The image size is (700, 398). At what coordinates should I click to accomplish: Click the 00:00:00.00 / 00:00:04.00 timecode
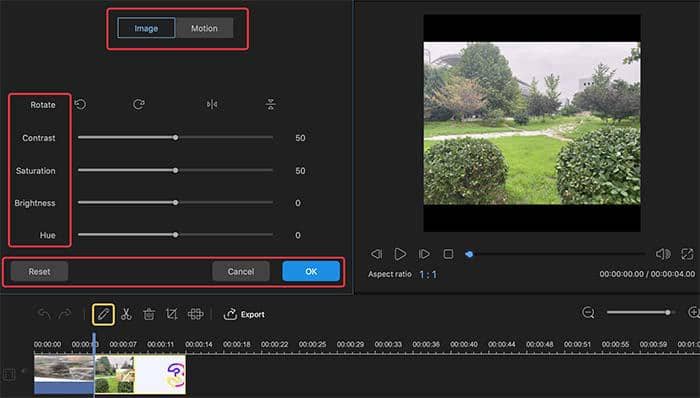tap(647, 274)
